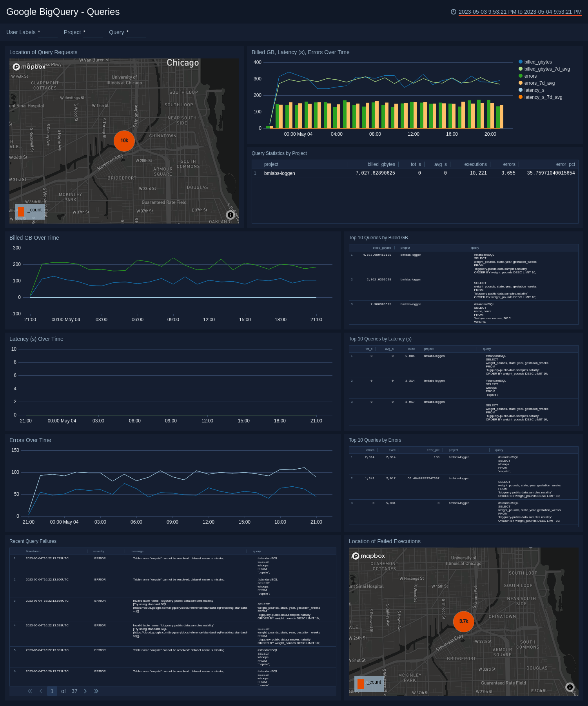Click the 5,081 exec value in latency table
The width and height of the screenshot is (588, 706).
[410, 356]
